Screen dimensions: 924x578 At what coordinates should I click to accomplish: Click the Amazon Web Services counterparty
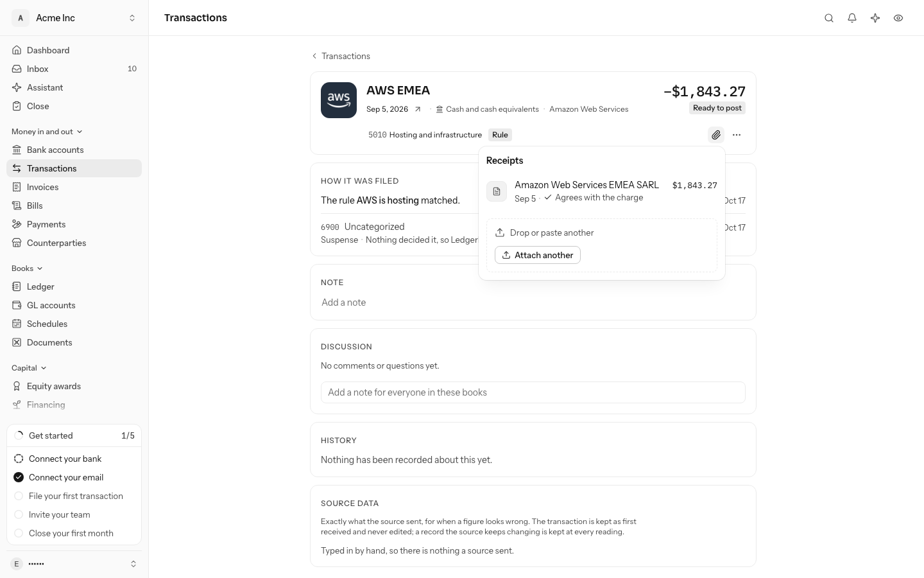[589, 109]
